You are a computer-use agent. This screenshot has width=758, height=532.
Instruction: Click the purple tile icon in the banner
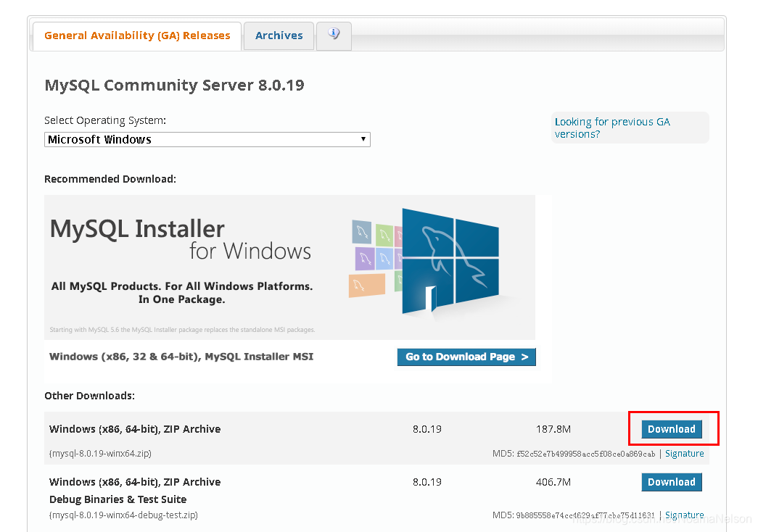[x=365, y=259]
